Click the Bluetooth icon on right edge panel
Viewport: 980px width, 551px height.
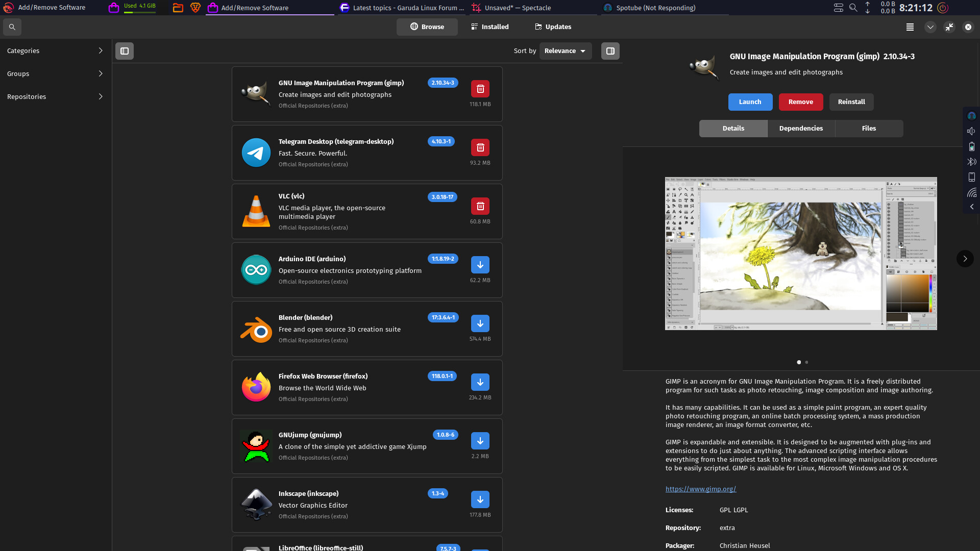972,162
